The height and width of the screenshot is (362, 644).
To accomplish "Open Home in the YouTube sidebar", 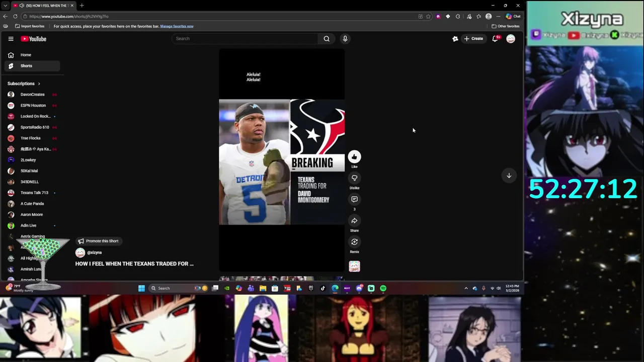I will (x=32, y=55).
